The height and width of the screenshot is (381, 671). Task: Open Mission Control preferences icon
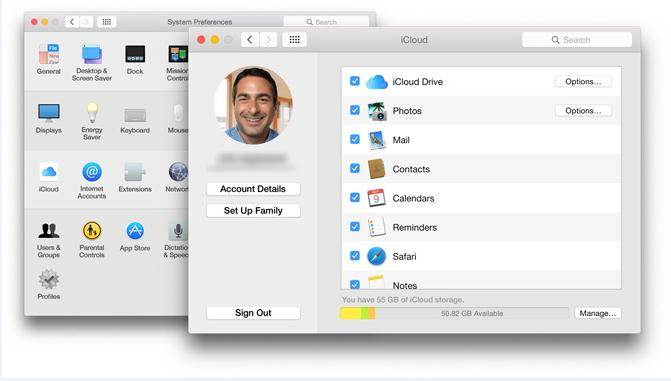178,55
